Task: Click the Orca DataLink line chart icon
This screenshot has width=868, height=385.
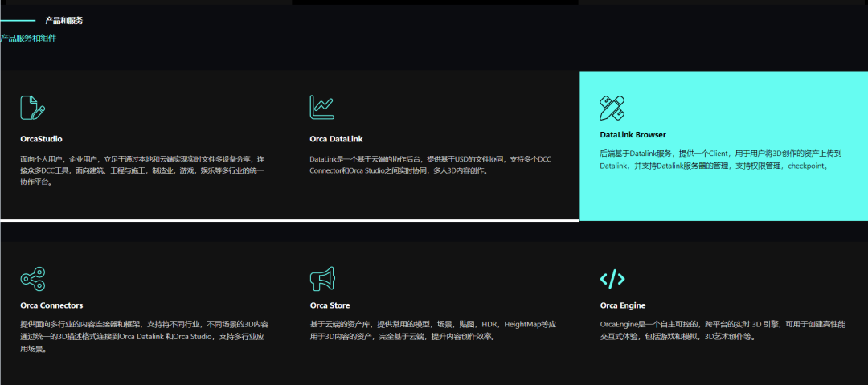Action: coord(321,108)
